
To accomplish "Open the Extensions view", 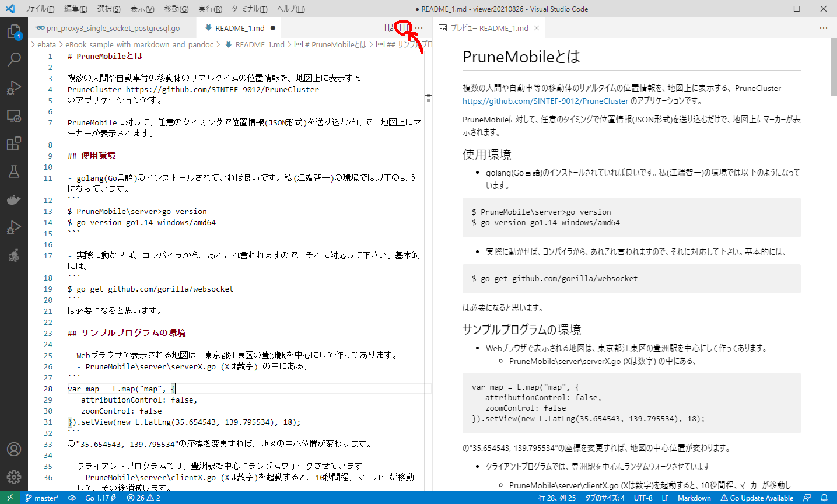I will click(x=14, y=143).
